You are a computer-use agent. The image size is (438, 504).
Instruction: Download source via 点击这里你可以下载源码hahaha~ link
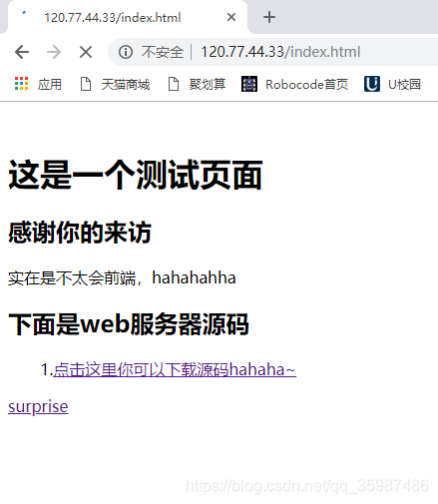tap(175, 369)
